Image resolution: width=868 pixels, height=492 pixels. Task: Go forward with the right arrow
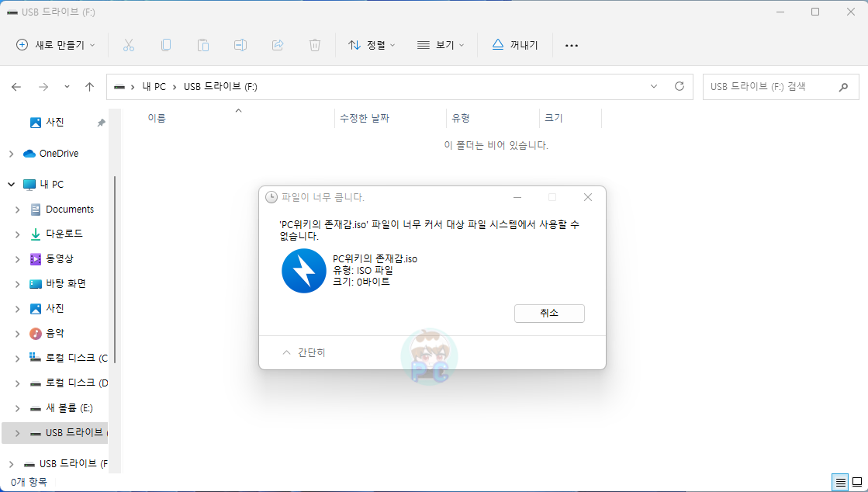tap(43, 87)
